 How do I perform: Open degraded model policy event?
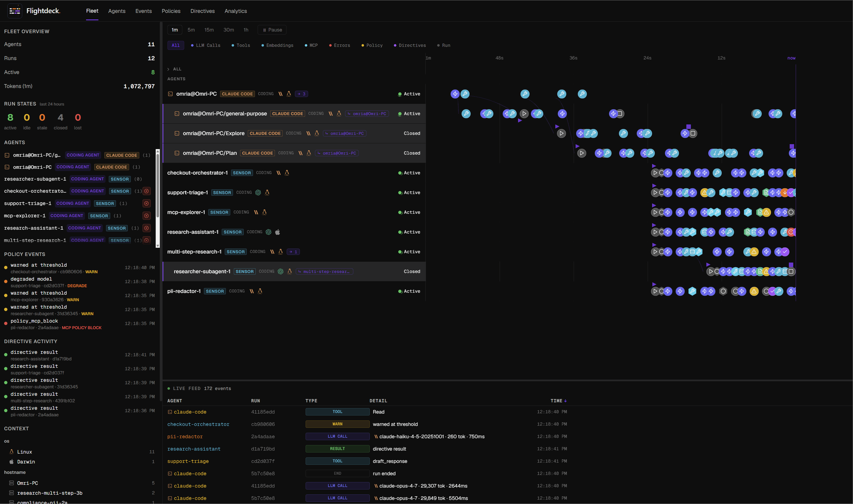[x=79, y=282]
